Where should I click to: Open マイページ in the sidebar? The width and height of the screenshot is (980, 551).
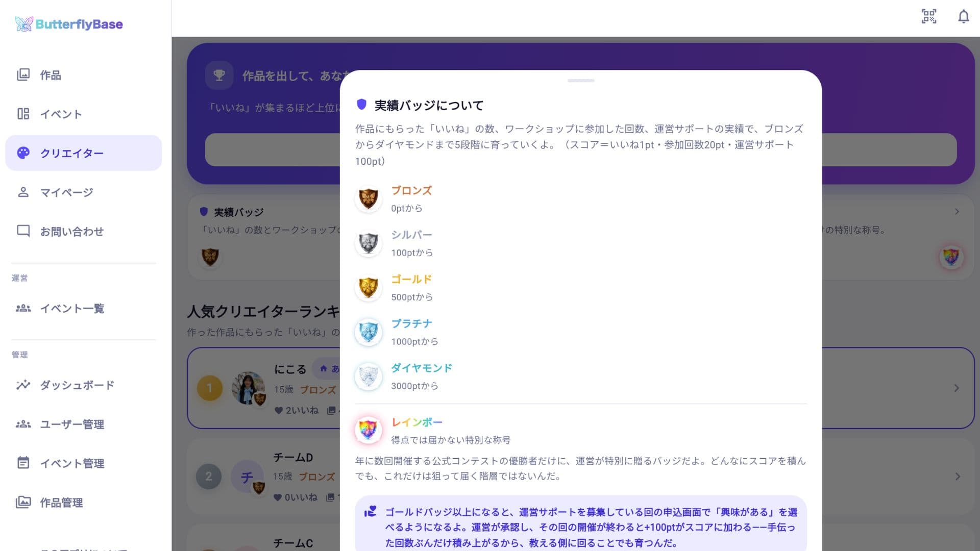pos(83,192)
